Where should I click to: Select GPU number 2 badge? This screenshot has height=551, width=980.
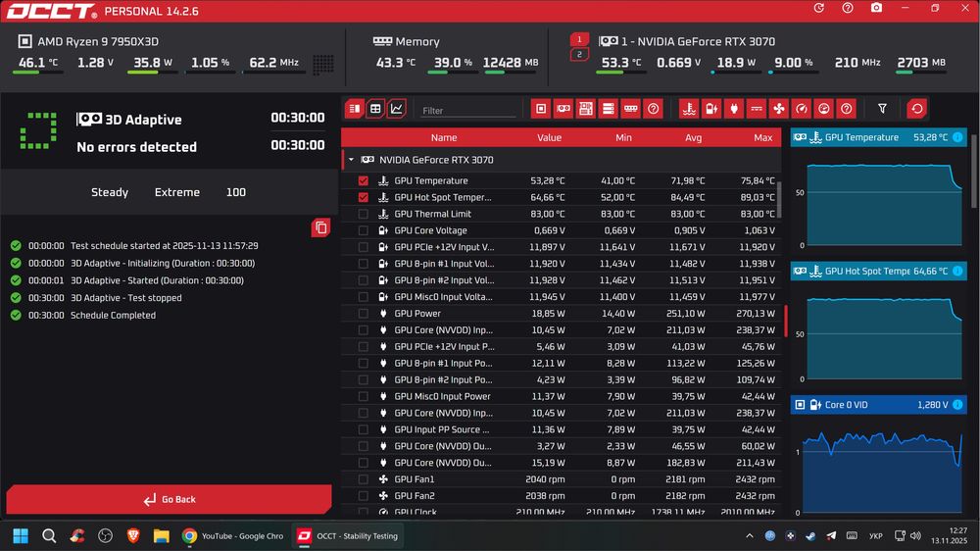(x=579, y=54)
